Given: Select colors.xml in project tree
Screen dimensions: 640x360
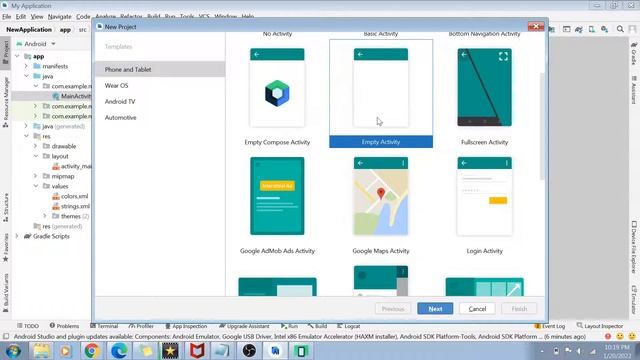Looking at the screenshot, I should [70, 196].
